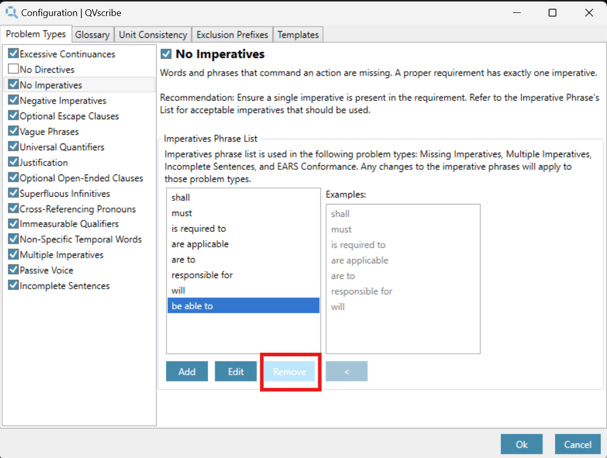Click the Remove phrase button
Viewport: 607px width, 458px height.
click(x=290, y=372)
